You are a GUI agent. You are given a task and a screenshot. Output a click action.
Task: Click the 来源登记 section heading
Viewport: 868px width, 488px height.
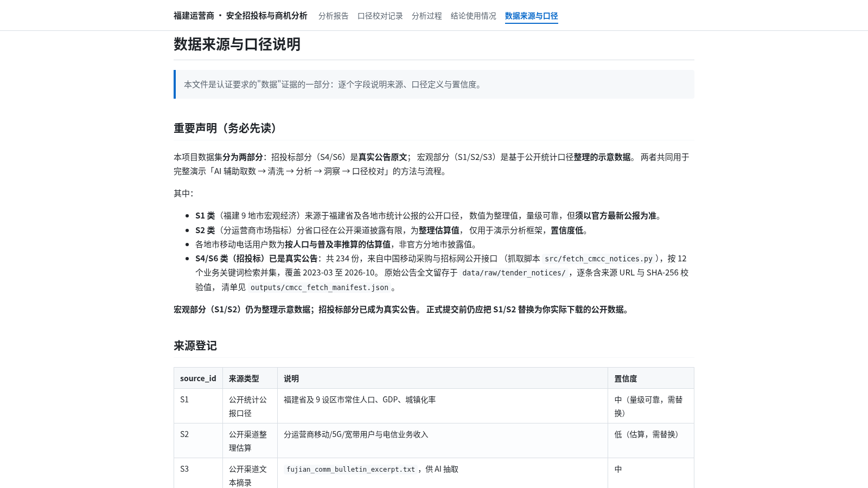coord(195,345)
